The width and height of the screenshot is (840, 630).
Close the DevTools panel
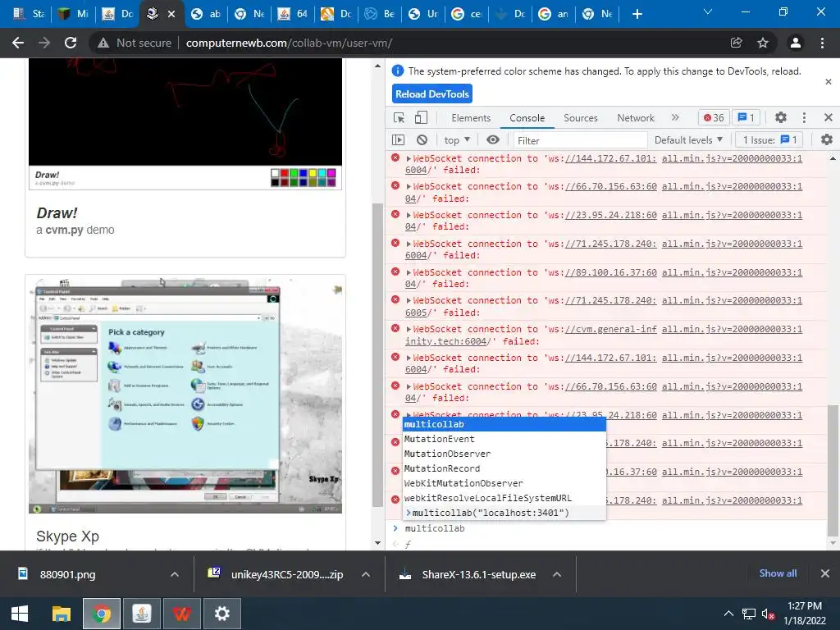[829, 117]
